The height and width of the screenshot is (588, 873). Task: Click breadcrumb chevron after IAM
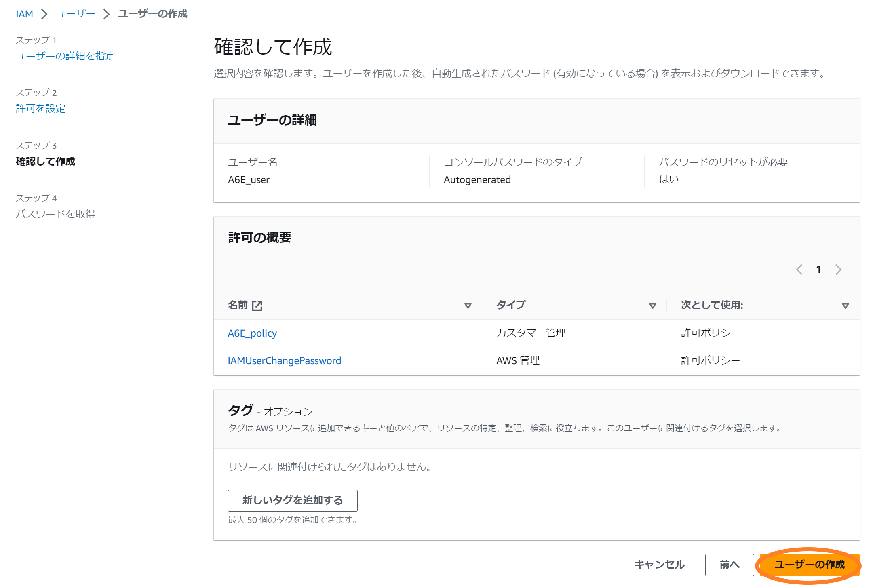44,14
